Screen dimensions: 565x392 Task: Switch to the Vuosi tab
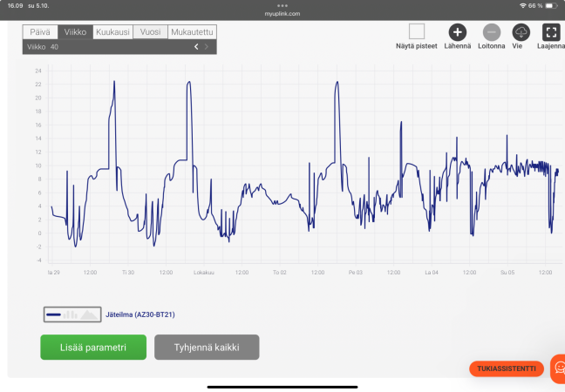pyautogui.click(x=150, y=32)
